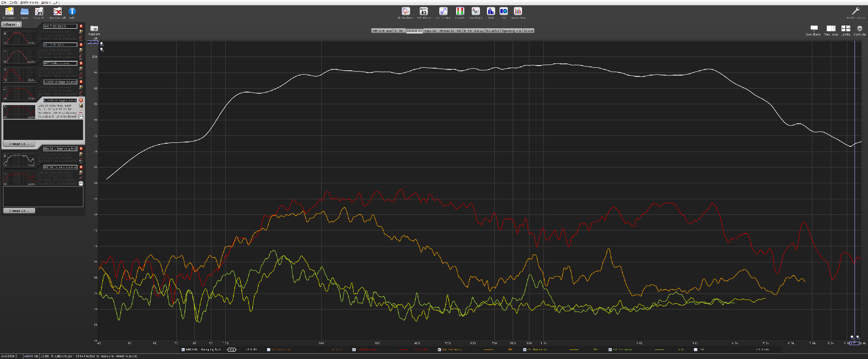Viewport: 868px width, 359px height.
Task: Switch to the Waterfall tab
Action: pos(493,31)
